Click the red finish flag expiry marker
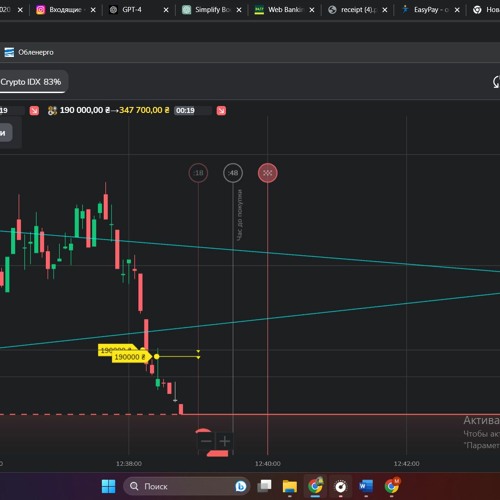The image size is (500, 500). click(267, 173)
